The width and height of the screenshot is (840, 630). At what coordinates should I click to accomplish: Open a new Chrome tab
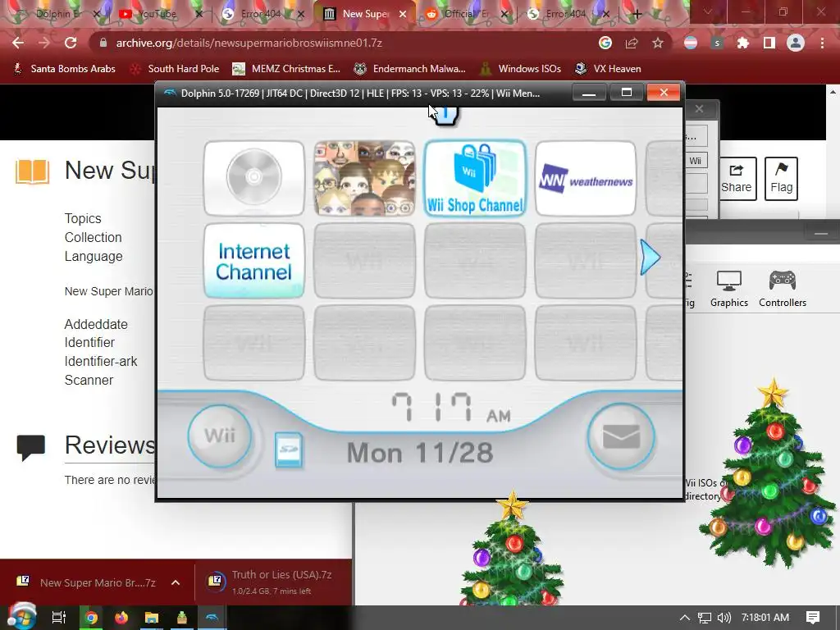pyautogui.click(x=637, y=15)
